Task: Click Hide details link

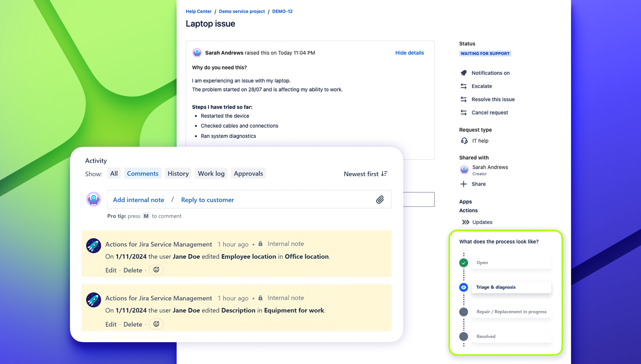Action: 410,53
